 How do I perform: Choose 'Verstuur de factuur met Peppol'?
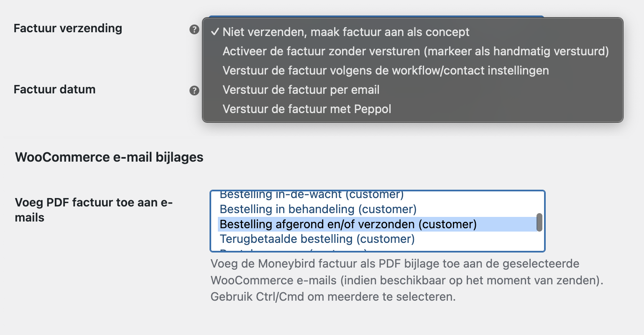[307, 109]
